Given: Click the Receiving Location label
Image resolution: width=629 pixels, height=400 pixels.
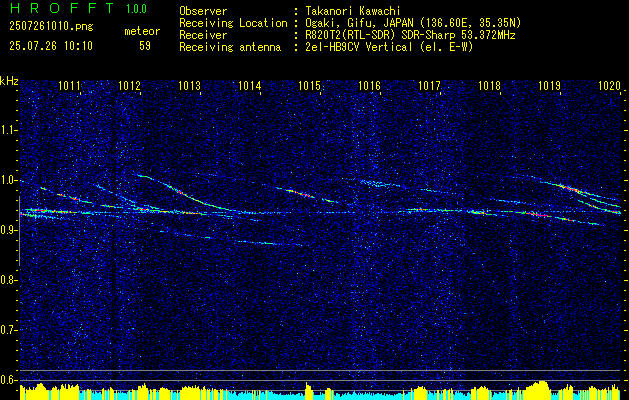Looking at the screenshot, I should click(233, 23).
